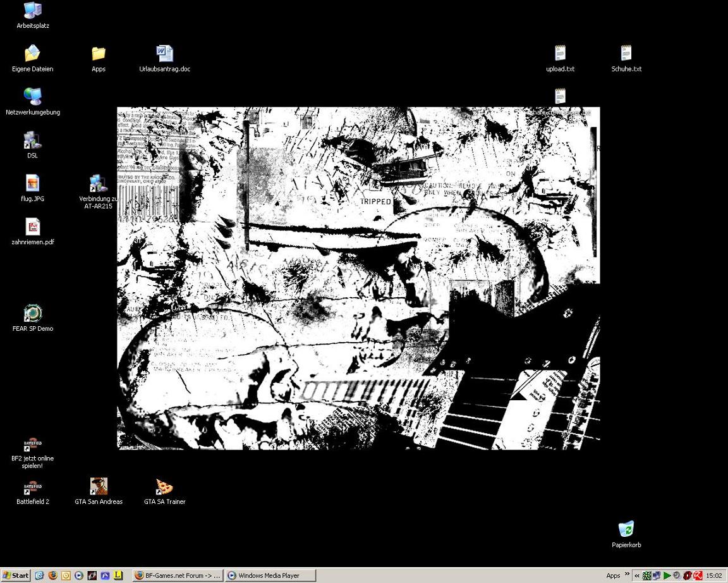Select the Netzwerkumgebung icon

[x=32, y=102]
